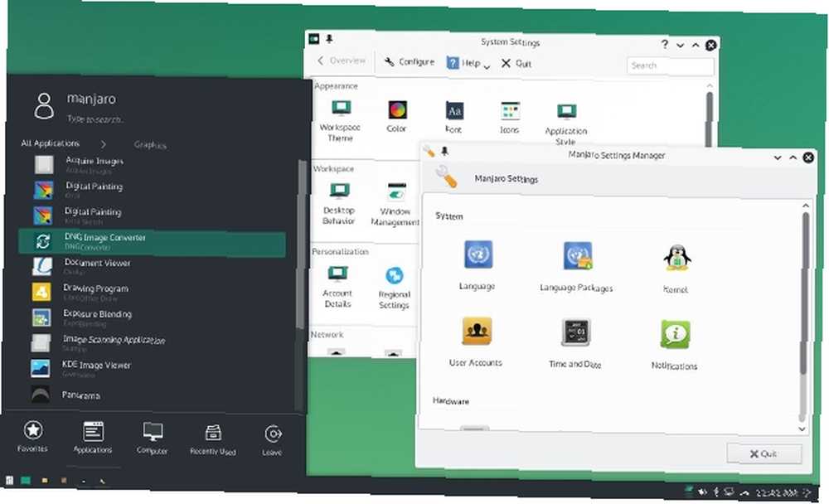Open User Accounts in Manjaro Settings

point(476,342)
